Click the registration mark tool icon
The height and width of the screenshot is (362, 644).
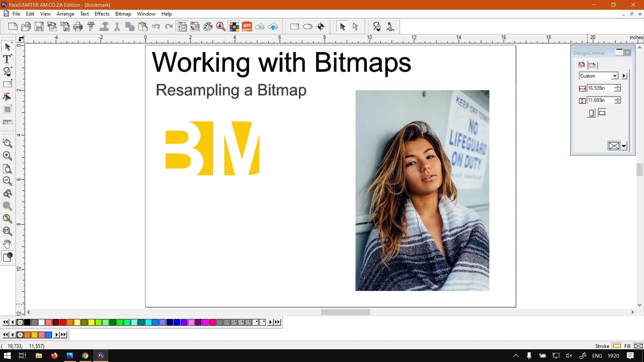point(321,26)
